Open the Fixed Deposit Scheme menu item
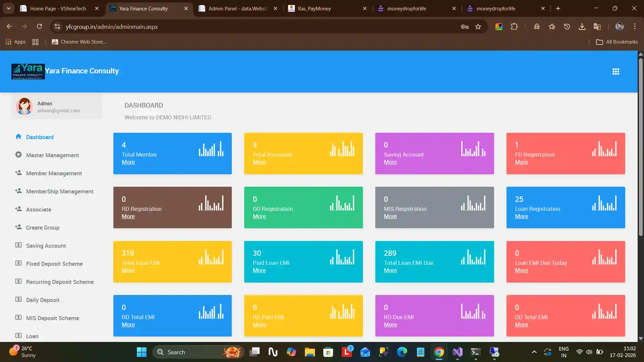The width and height of the screenshot is (644, 362). (54, 264)
